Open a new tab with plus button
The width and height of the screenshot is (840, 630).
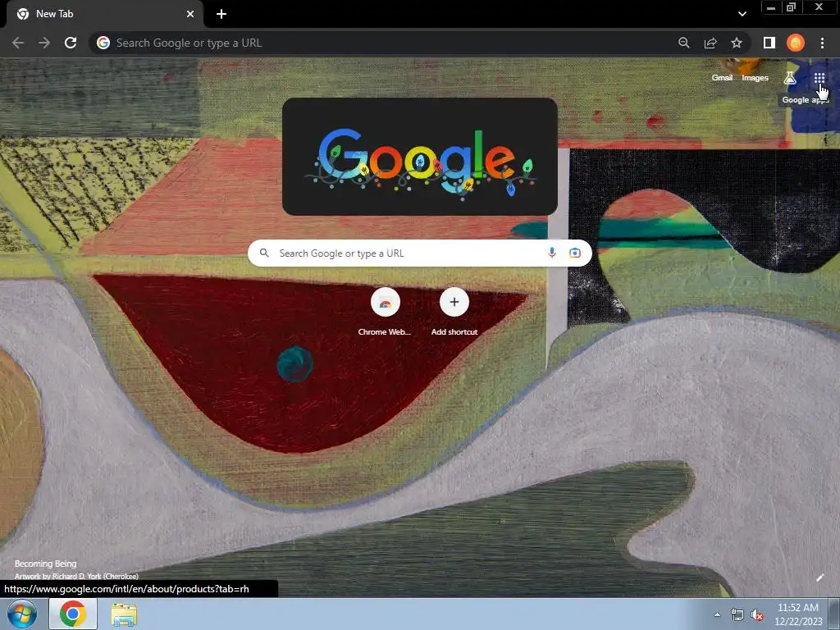click(221, 14)
